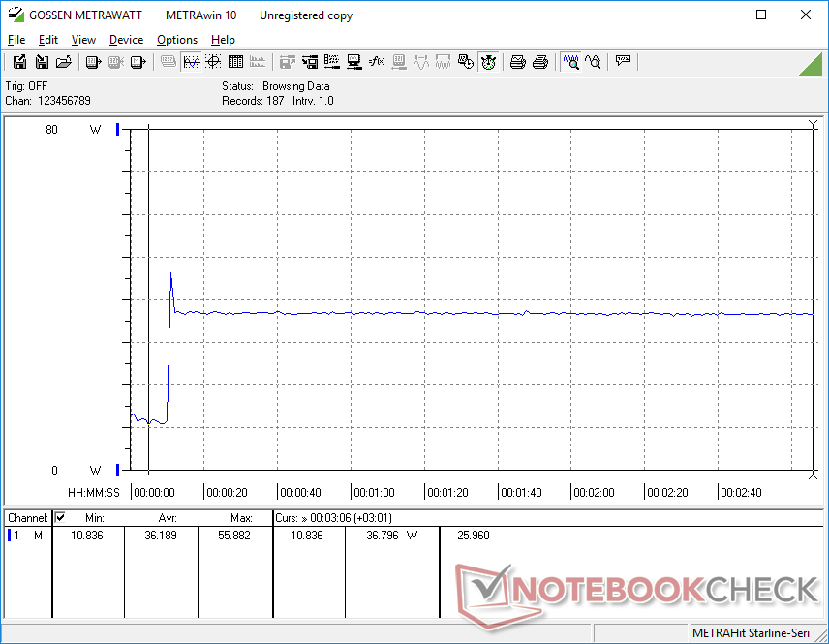Click the Avr: column header

[x=168, y=518]
